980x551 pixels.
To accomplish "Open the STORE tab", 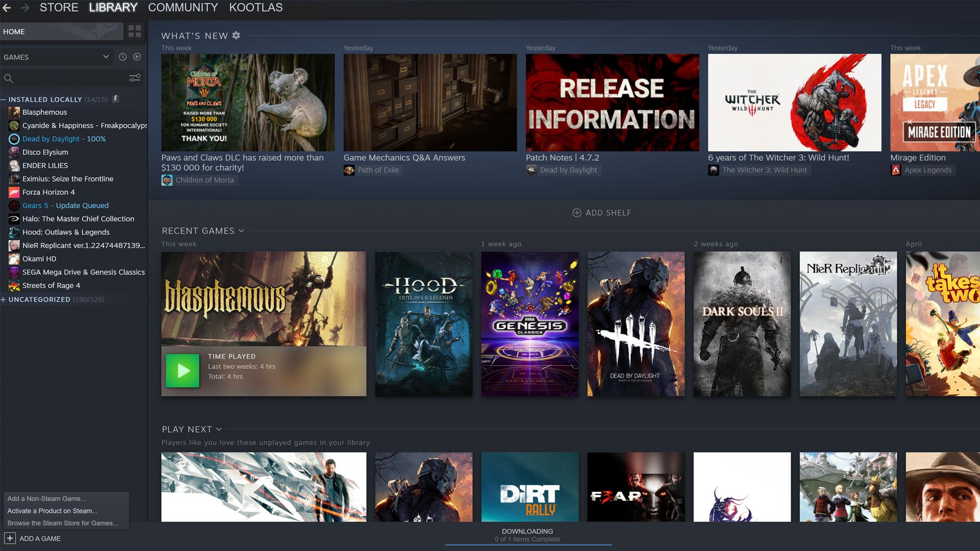I will 59,8.
